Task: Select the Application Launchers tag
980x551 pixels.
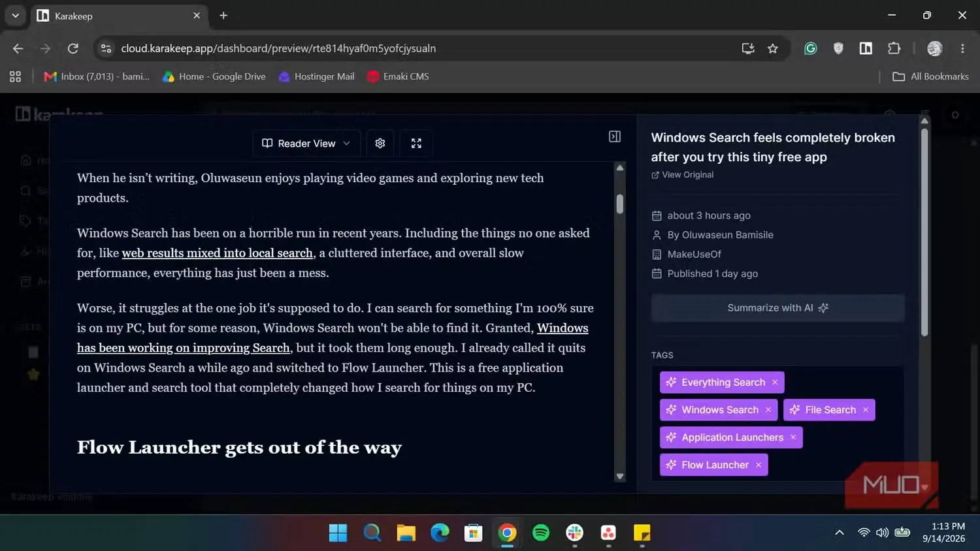Action: click(732, 437)
